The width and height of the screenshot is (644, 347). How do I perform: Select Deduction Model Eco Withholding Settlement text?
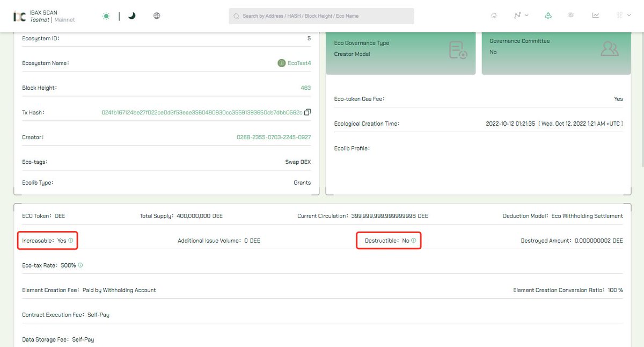(563, 216)
